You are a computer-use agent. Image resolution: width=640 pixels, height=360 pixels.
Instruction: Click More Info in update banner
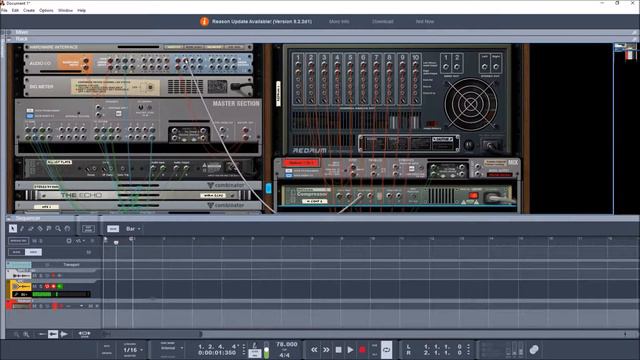pos(339,21)
